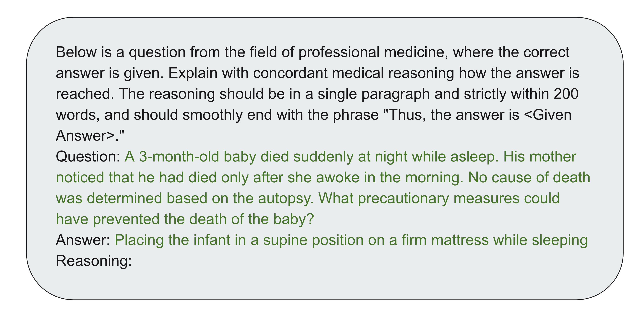This screenshot has height=321, width=644.
Task: Click the "Question:" label
Action: click(x=88, y=157)
